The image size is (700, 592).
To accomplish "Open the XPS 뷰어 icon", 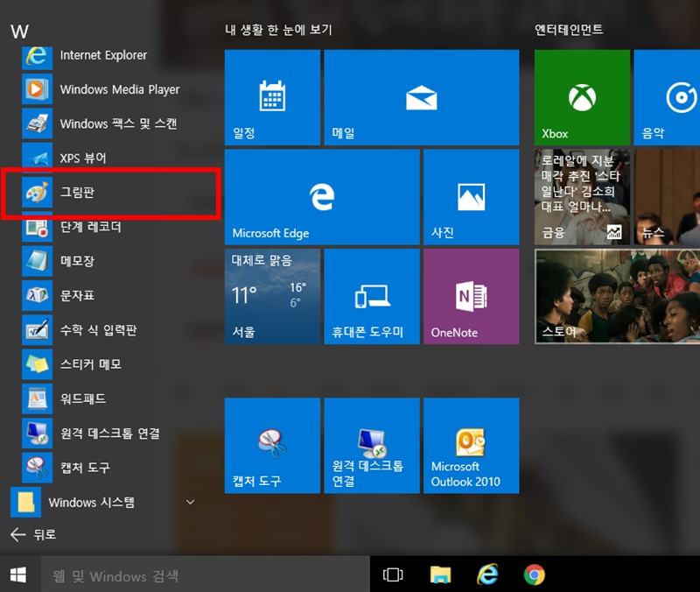I will pos(37,158).
